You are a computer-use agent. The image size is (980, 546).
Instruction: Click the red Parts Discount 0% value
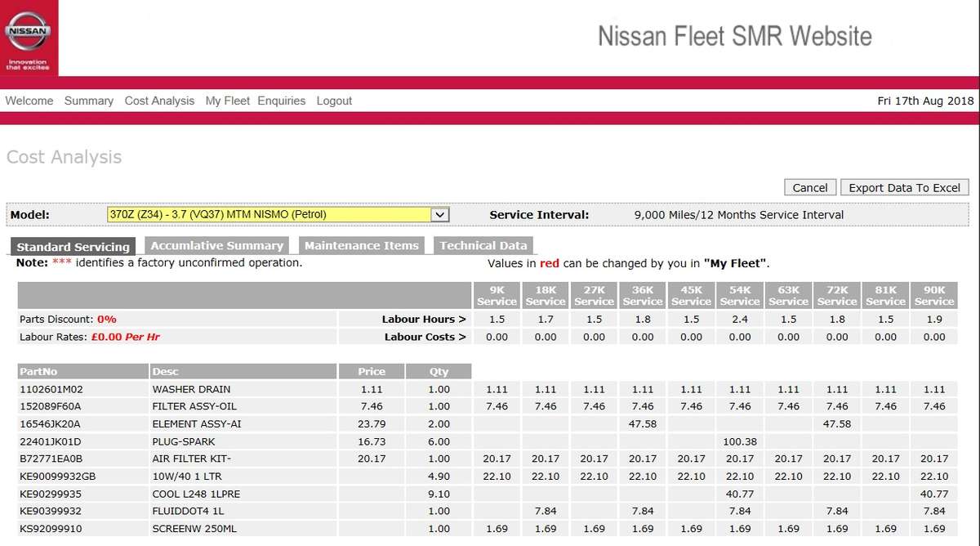tap(107, 319)
